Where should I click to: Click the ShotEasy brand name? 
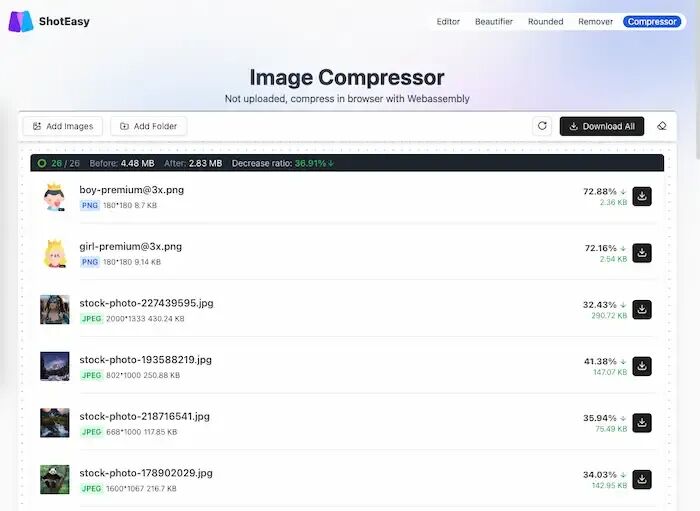click(x=64, y=21)
